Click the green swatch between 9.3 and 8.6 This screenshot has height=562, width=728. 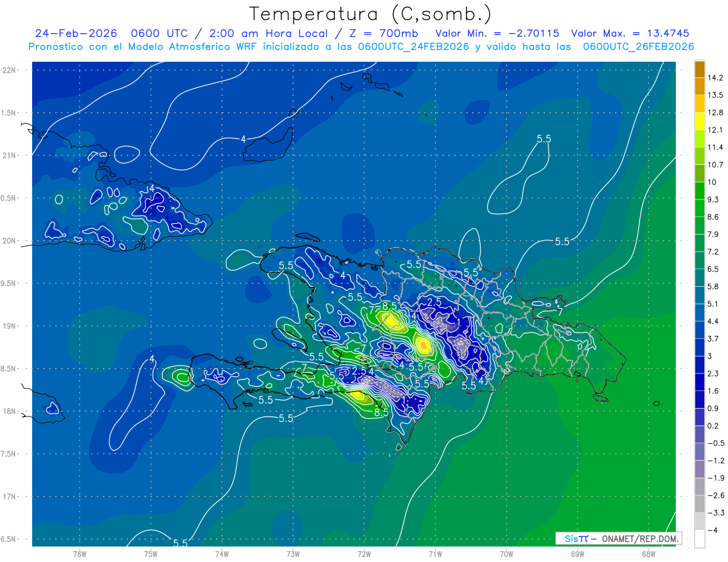[699, 208]
